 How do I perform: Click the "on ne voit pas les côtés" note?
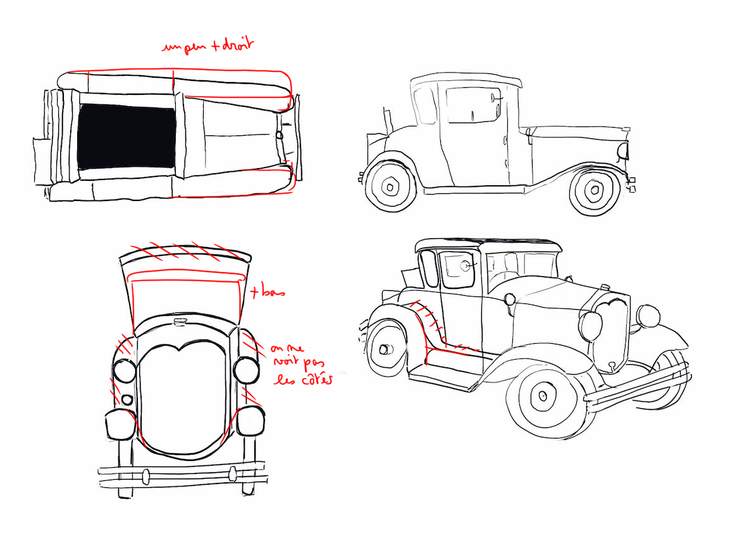(301, 365)
